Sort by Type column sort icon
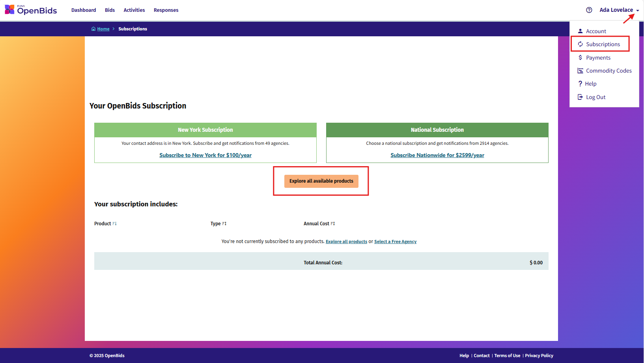Screen dimensions: 644x363 click(224, 224)
